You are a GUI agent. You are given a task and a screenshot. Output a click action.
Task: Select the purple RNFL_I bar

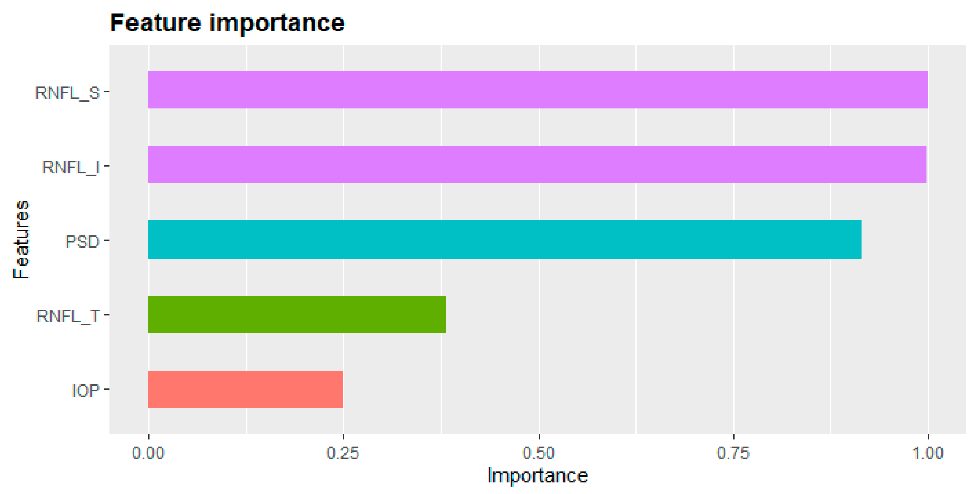point(536,164)
